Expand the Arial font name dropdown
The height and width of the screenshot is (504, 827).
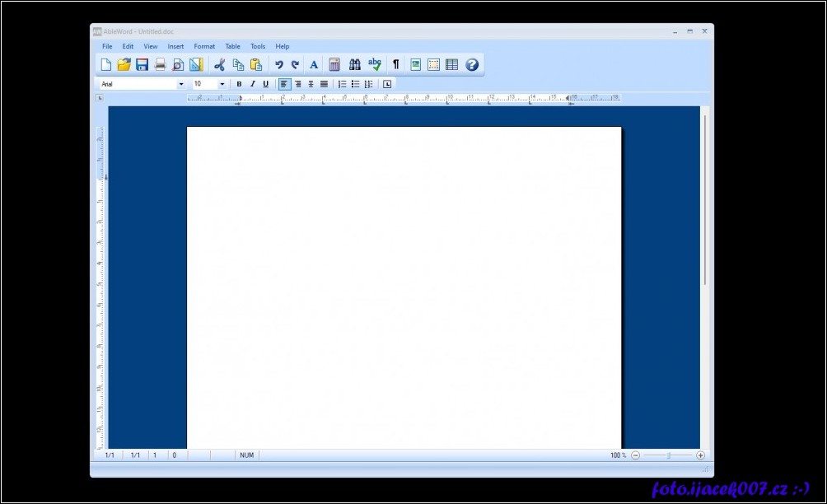pyautogui.click(x=181, y=84)
